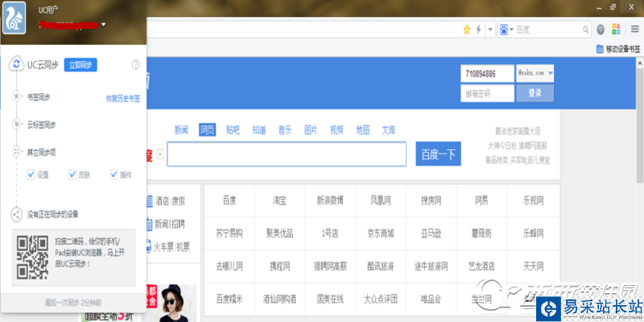The image size is (644, 322).
Task: Open the 大众点评团 site link
Action: coord(381,299)
